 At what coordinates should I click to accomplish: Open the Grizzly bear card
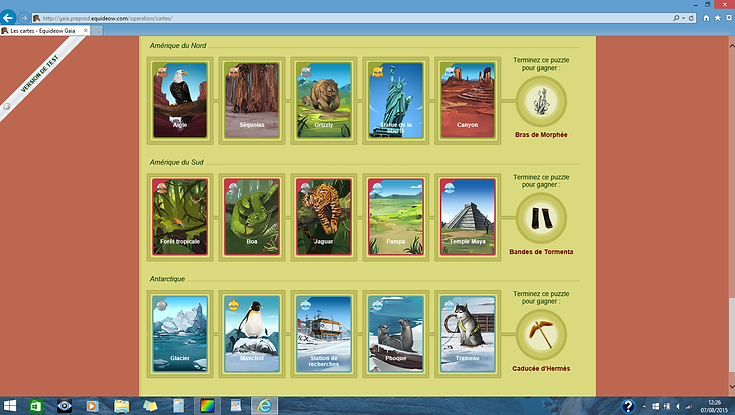(323, 100)
